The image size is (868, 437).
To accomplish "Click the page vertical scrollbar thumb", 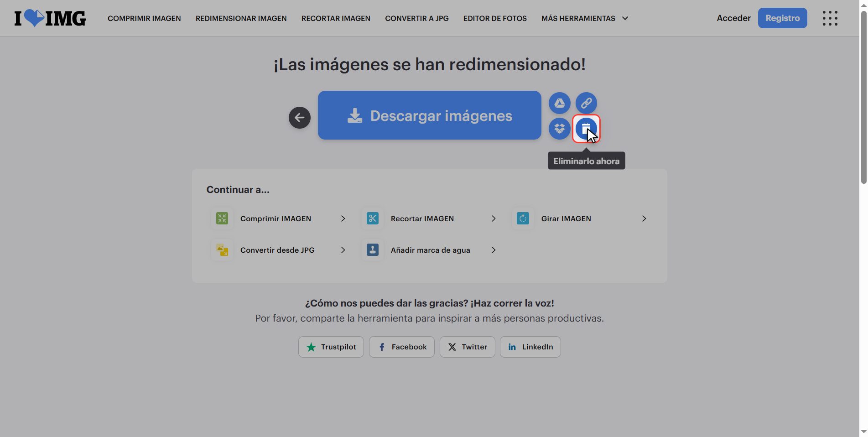I will (863, 97).
